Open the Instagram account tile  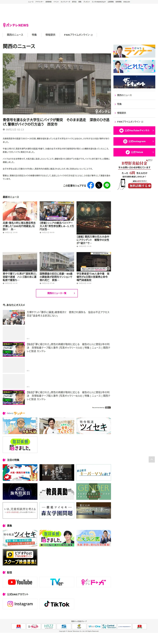20,604
